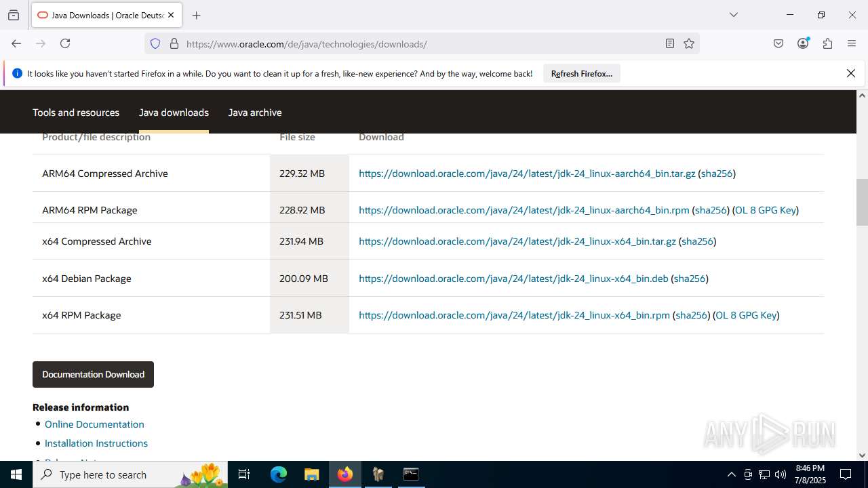The height and width of the screenshot is (488, 868).
Task: Select the ARM64 RPM Package text
Action: (90, 210)
